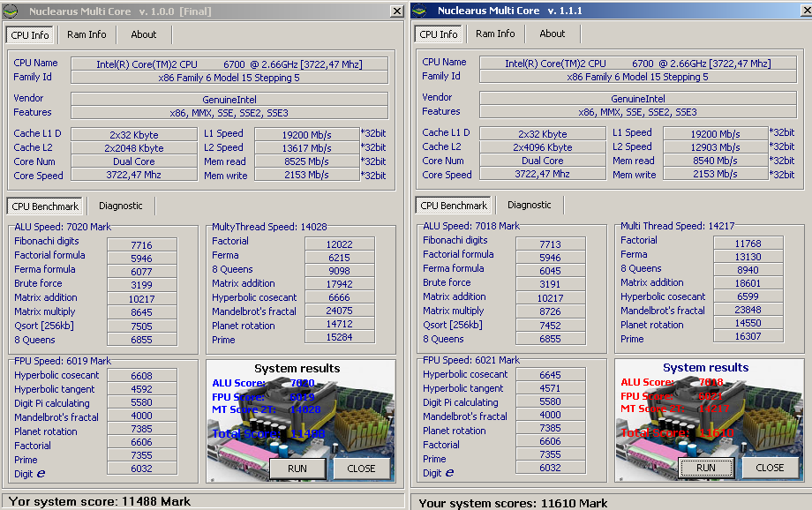Click Core Speed 3722,47 Mhz field in v. 1.1.1
The height and width of the screenshot is (510, 812).
coord(543,174)
